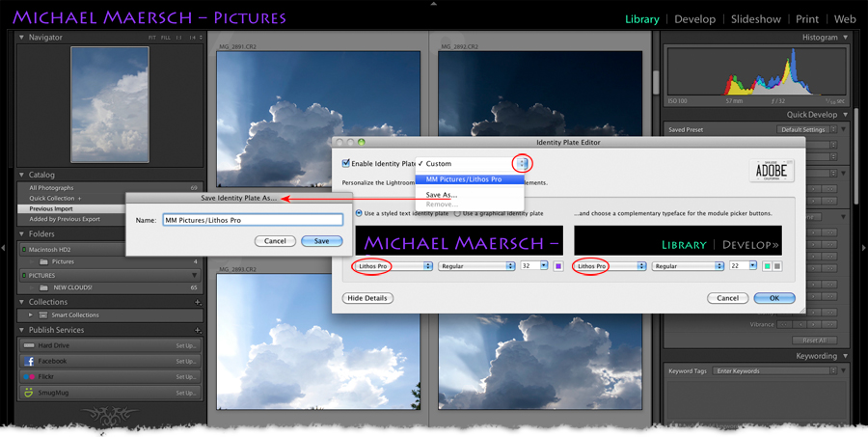
Task: Add a publish service with plus icon
Action: point(198,330)
